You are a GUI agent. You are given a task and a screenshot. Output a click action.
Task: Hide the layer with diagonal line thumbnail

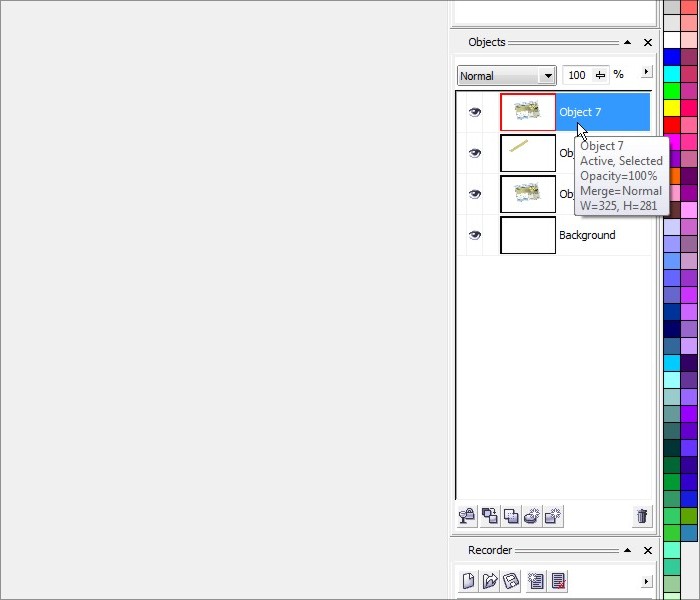(x=475, y=153)
